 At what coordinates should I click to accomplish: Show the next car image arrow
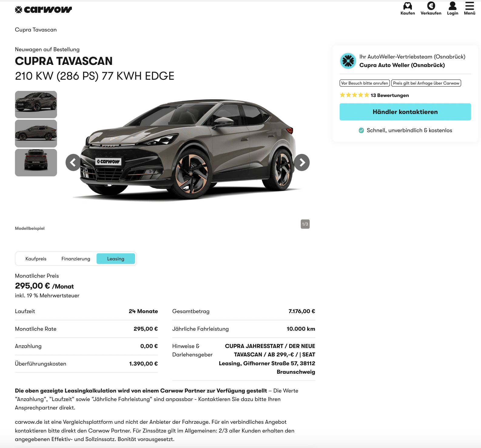pos(302,162)
